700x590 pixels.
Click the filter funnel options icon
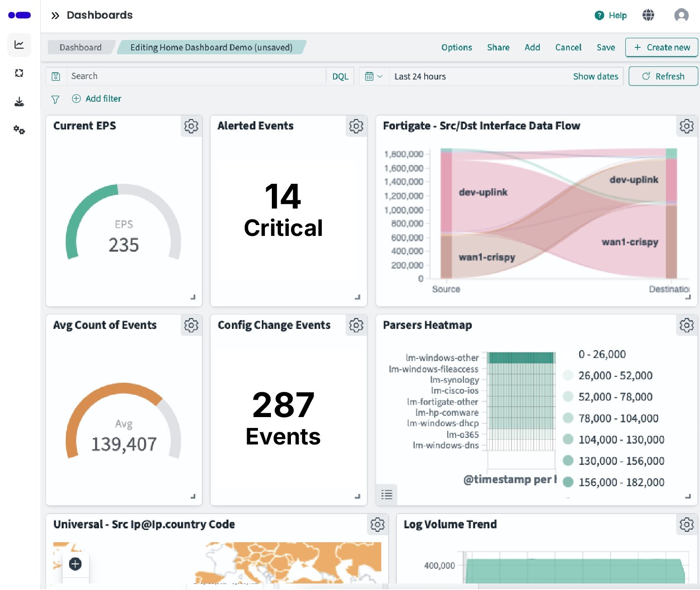(55, 99)
